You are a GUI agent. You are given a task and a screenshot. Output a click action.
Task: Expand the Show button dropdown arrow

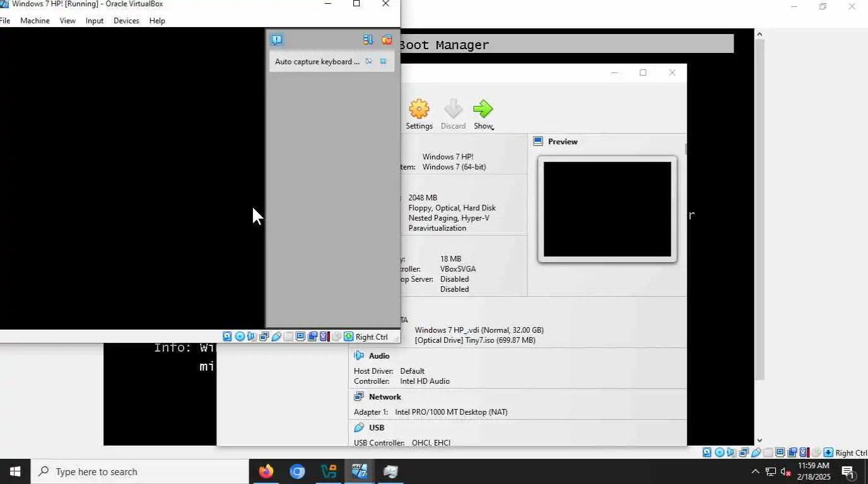point(493,128)
